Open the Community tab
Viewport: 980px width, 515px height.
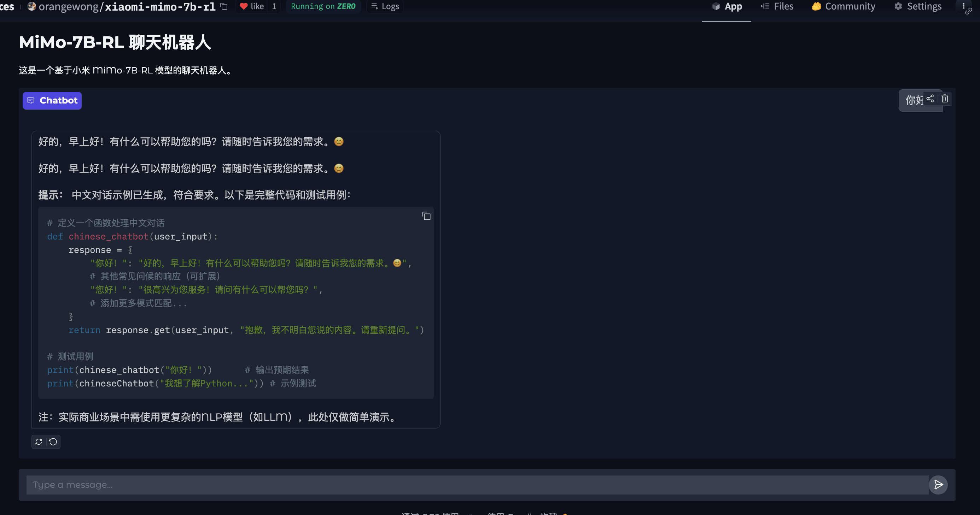tap(843, 6)
